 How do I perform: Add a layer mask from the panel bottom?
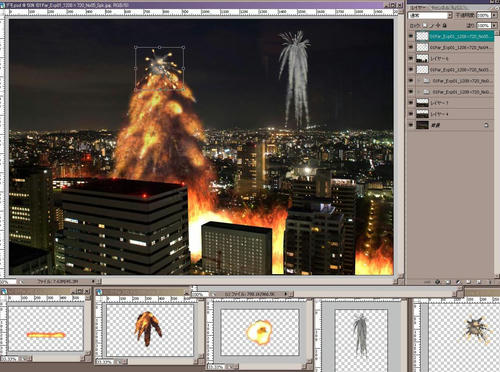tap(448, 282)
